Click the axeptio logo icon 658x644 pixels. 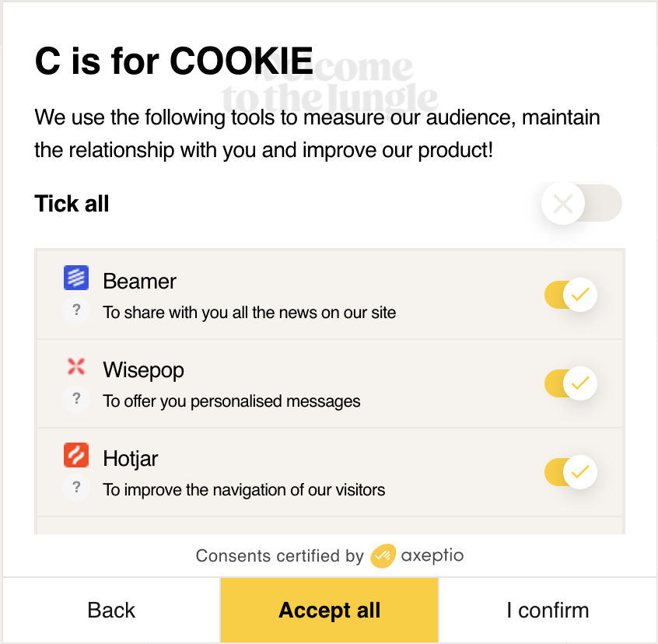coord(383,556)
